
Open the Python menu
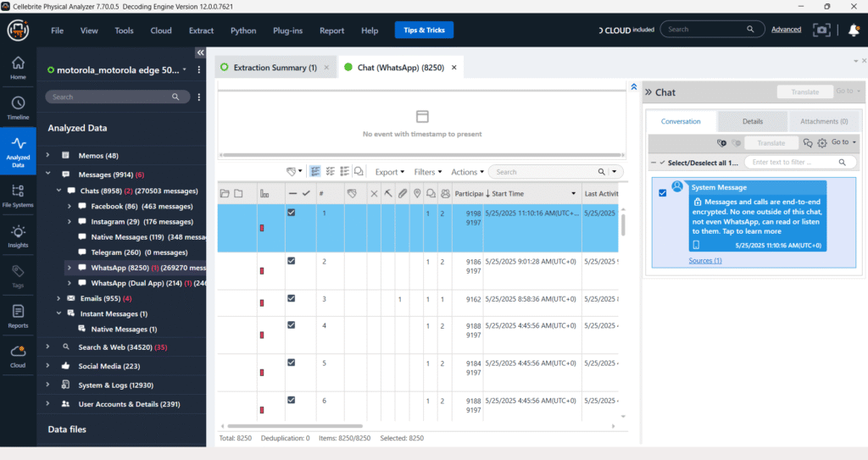(x=243, y=30)
